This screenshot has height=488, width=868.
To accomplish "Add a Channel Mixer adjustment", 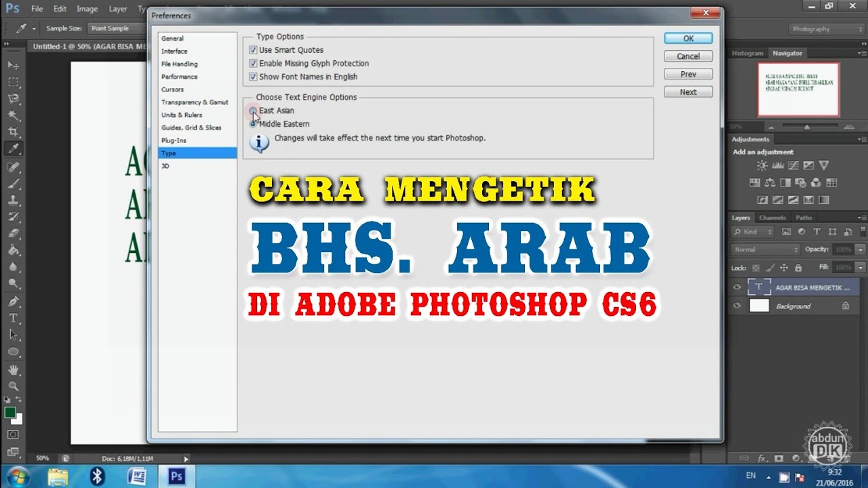I will point(816,183).
